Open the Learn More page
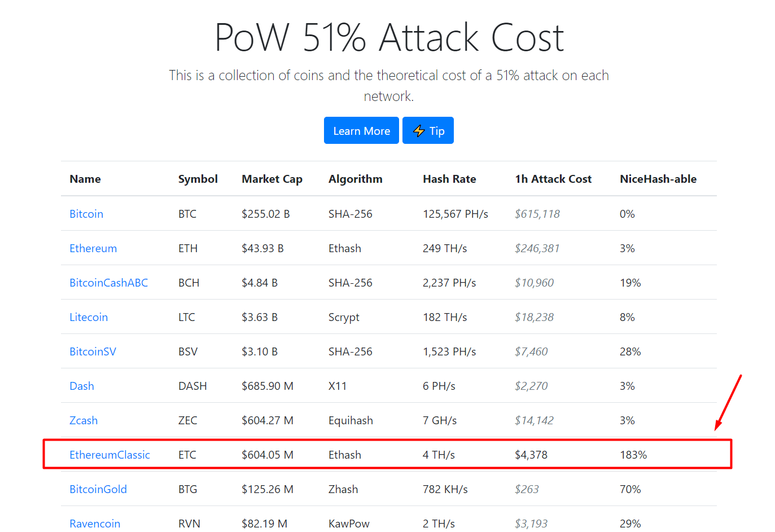Viewport: 775px width, 532px height. (361, 130)
